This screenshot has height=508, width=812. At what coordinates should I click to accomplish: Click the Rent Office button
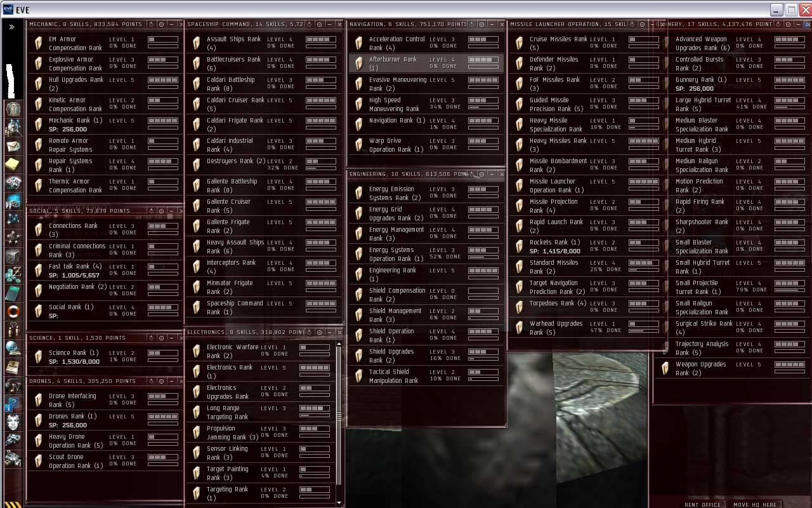tap(702, 505)
